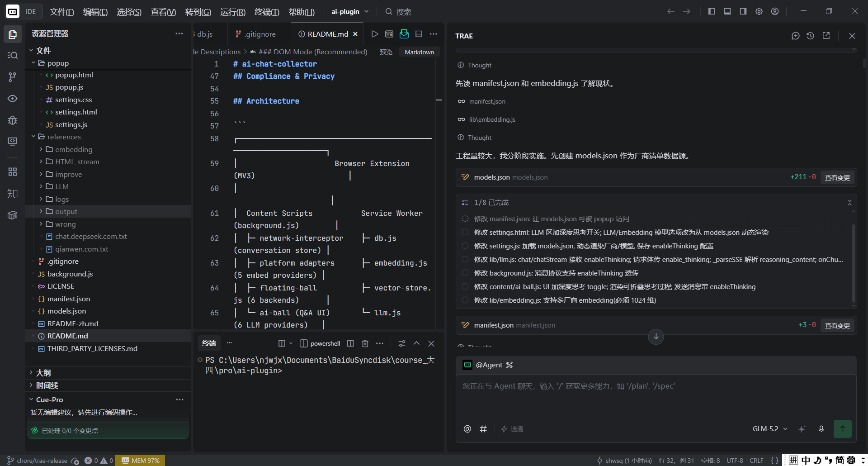Open the preview icon next to run button
868x466 pixels.
(389, 34)
